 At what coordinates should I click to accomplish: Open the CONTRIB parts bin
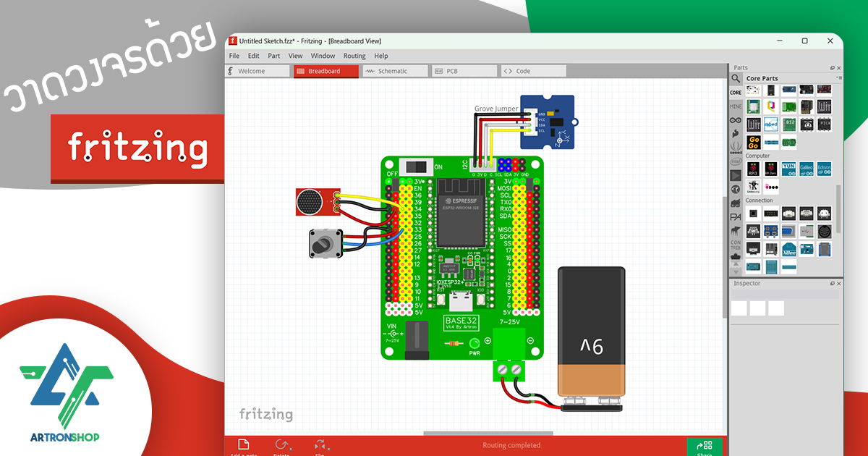736,243
